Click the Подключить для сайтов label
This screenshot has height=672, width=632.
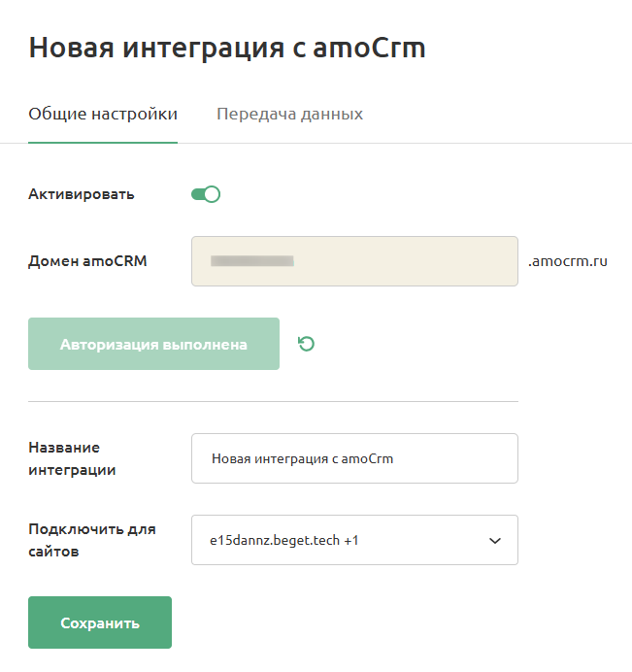point(91,540)
